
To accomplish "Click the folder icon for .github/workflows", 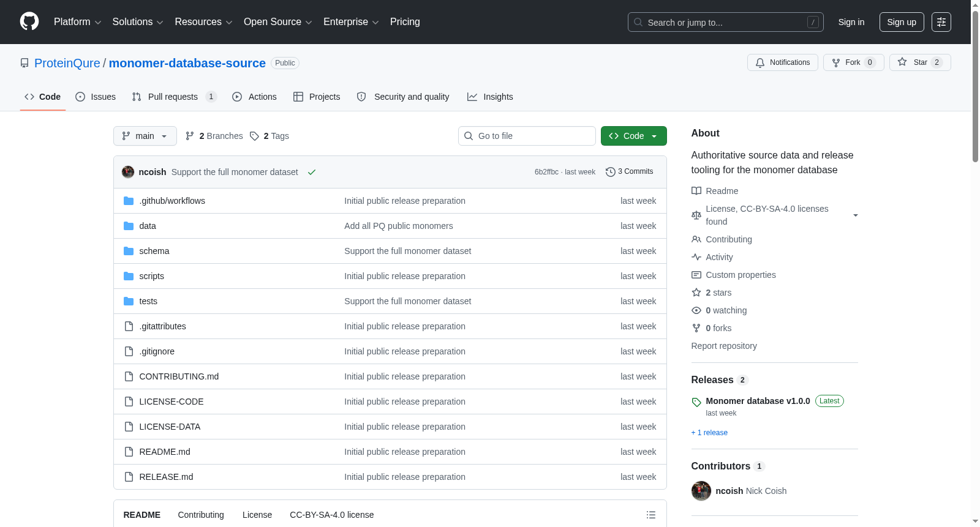I will pyautogui.click(x=129, y=201).
